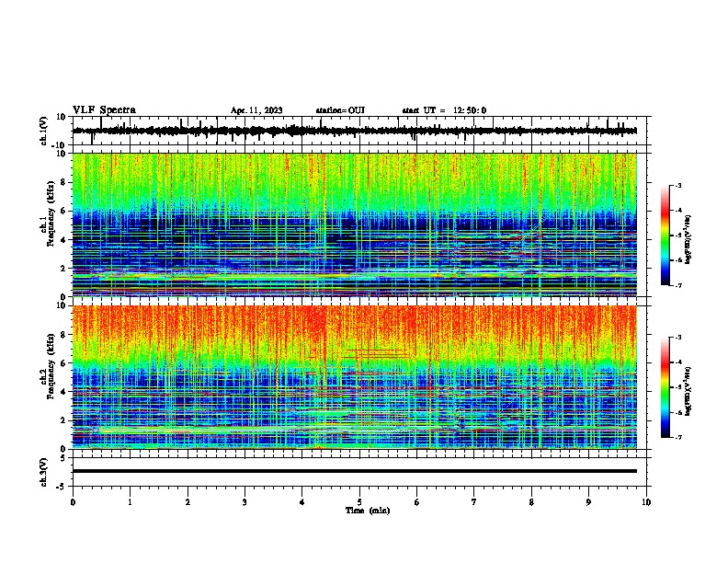728x563 pixels.
Task: Click time-axis tick label "7"
Action: tap(474, 502)
